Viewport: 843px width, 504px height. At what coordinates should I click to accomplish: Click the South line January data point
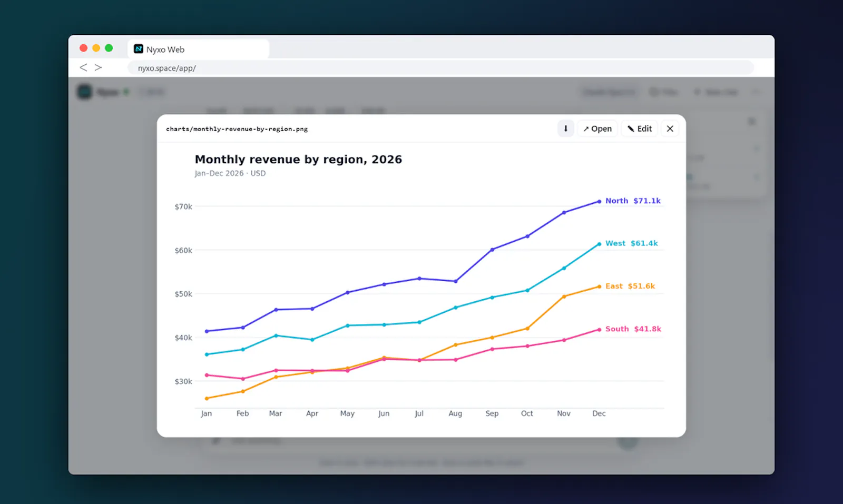[207, 375]
